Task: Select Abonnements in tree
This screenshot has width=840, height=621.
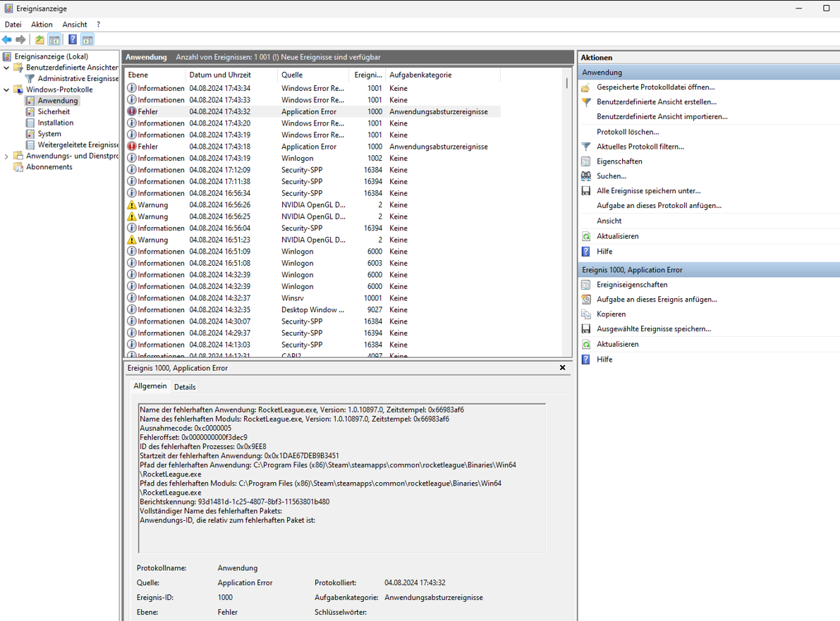Action: click(49, 167)
